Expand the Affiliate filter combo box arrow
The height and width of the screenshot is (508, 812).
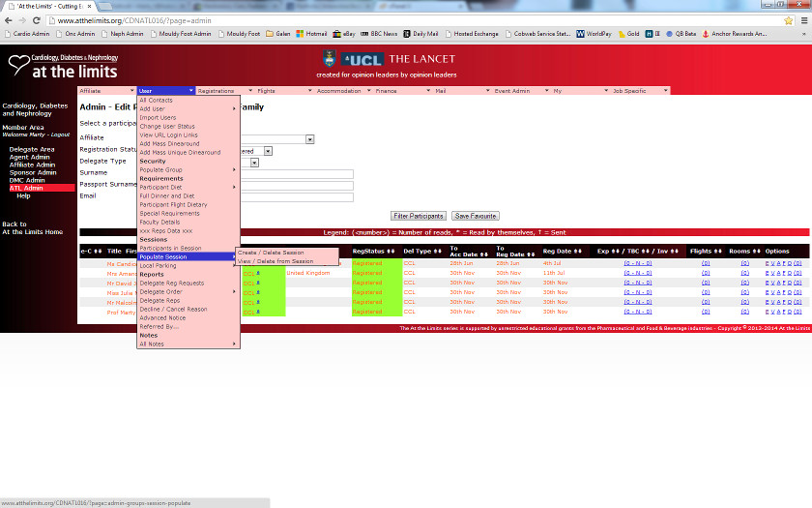pos(309,139)
